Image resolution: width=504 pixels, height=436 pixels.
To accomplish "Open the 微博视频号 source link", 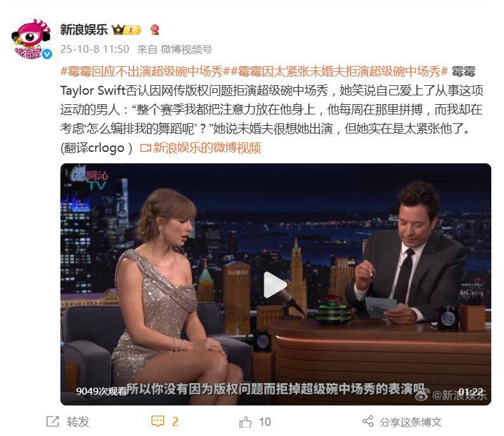I will point(186,49).
